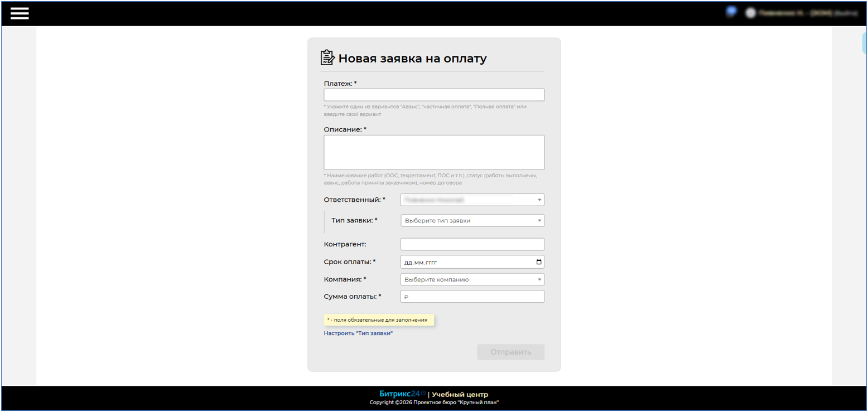Open the Ответственный dropdown
Viewport: 868px width, 412px height.
[x=472, y=200]
